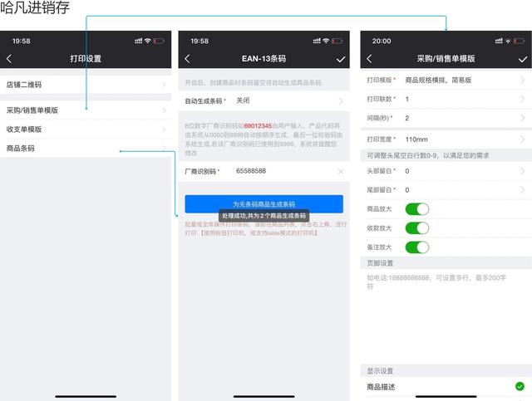Expand the 自动生成条码 option chevron
Image resolution: width=532 pixels, height=401 pixels.
[341, 100]
